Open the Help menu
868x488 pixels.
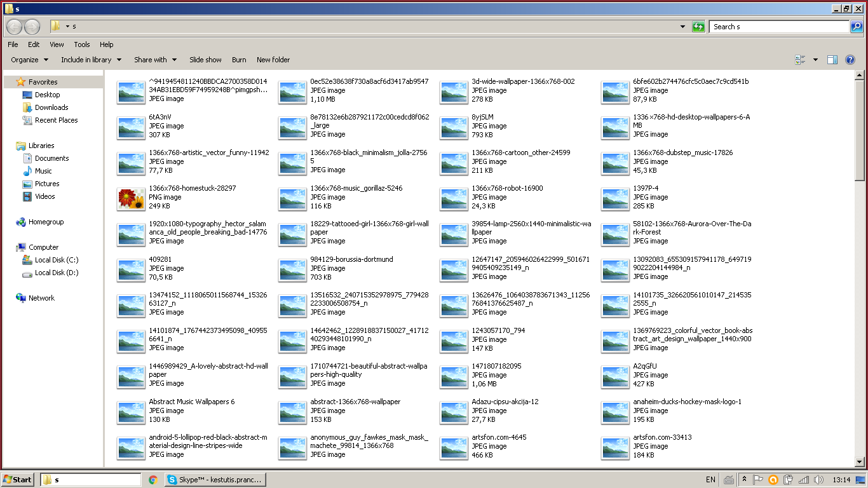pyautogui.click(x=107, y=44)
